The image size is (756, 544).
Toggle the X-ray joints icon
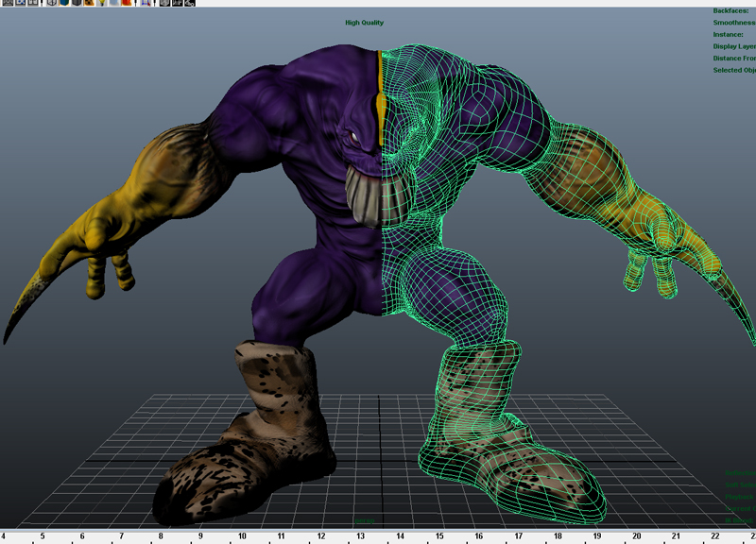[x=190, y=3]
